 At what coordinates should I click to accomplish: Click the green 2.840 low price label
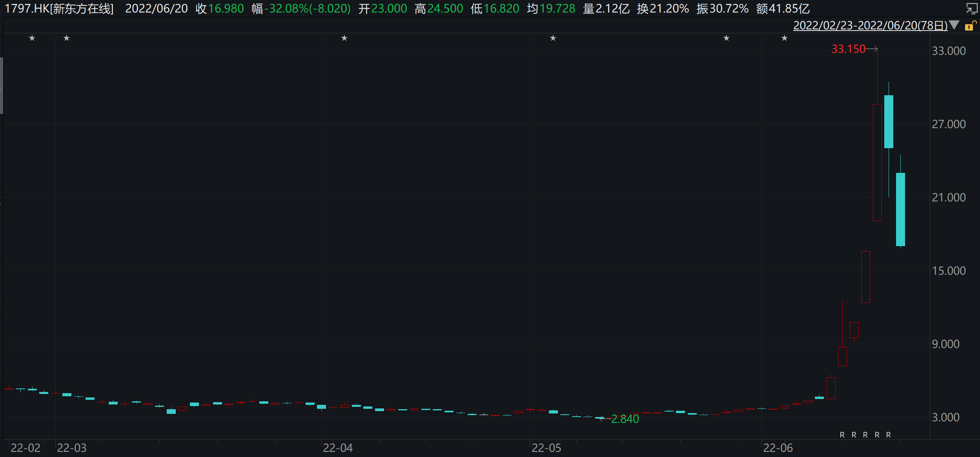(625, 419)
